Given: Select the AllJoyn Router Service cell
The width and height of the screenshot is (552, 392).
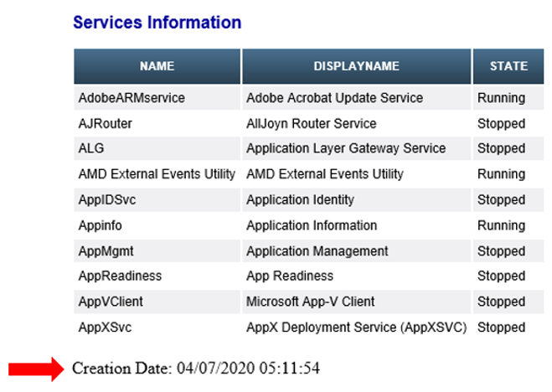Looking at the screenshot, I should pos(357,123).
